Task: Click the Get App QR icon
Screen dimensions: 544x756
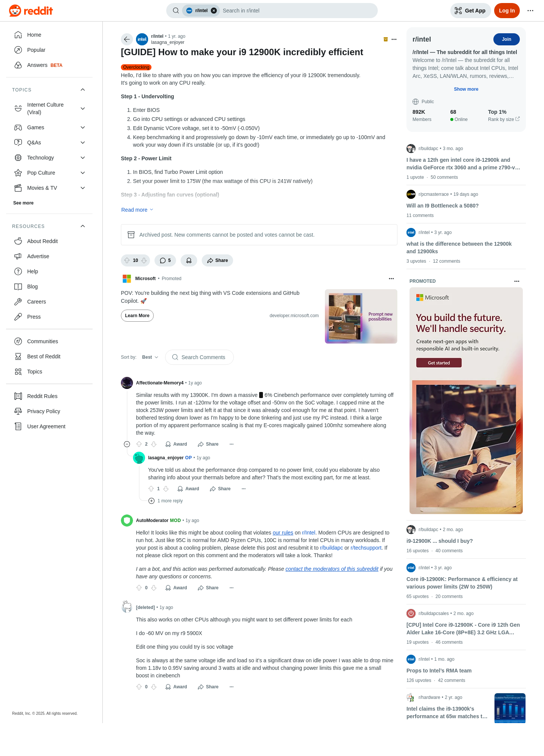Action: click(x=458, y=11)
